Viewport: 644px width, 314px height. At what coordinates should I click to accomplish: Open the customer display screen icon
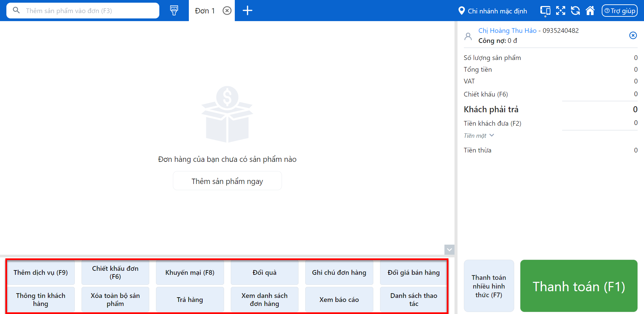[x=545, y=11]
